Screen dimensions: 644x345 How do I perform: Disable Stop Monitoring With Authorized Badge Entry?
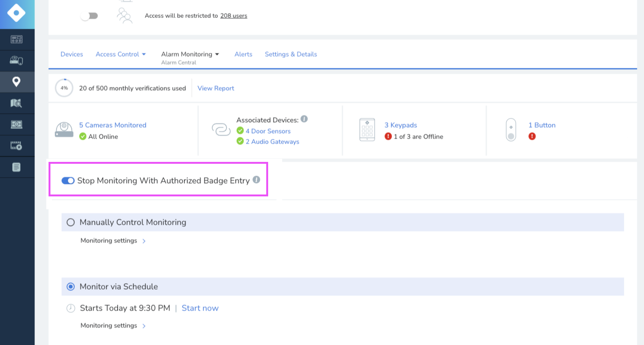point(68,181)
